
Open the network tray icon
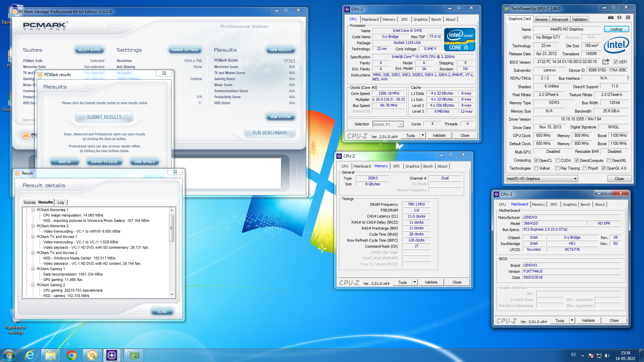click(x=599, y=356)
